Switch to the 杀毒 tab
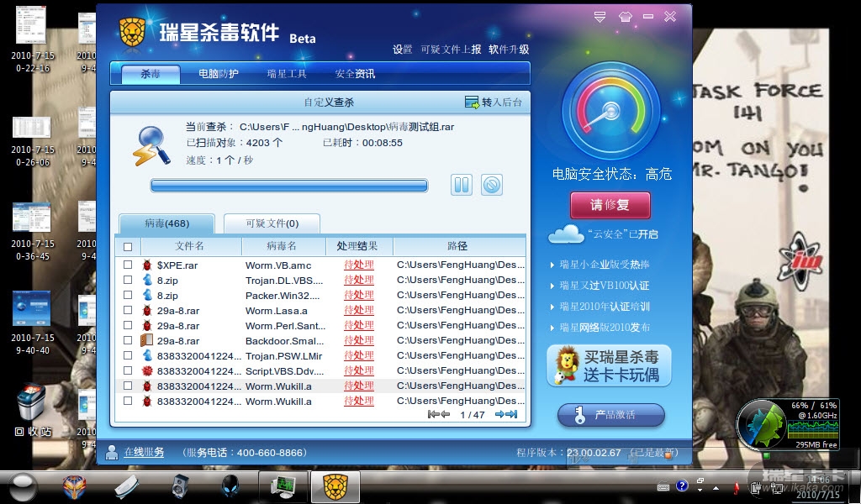 tap(151, 73)
